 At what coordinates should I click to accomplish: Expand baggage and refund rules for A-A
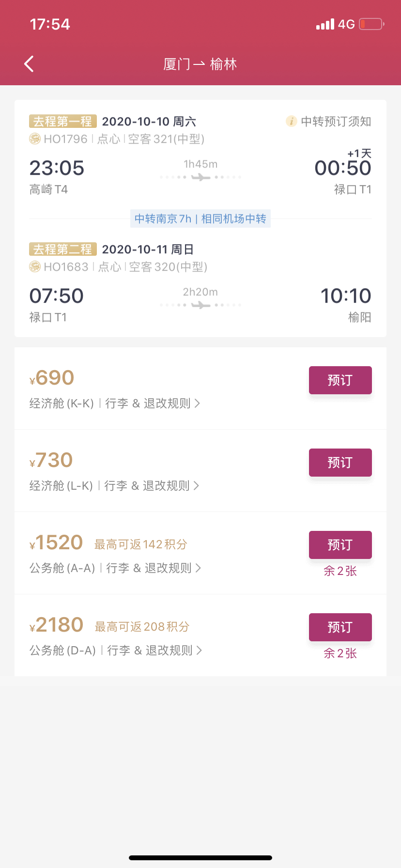coord(154,568)
